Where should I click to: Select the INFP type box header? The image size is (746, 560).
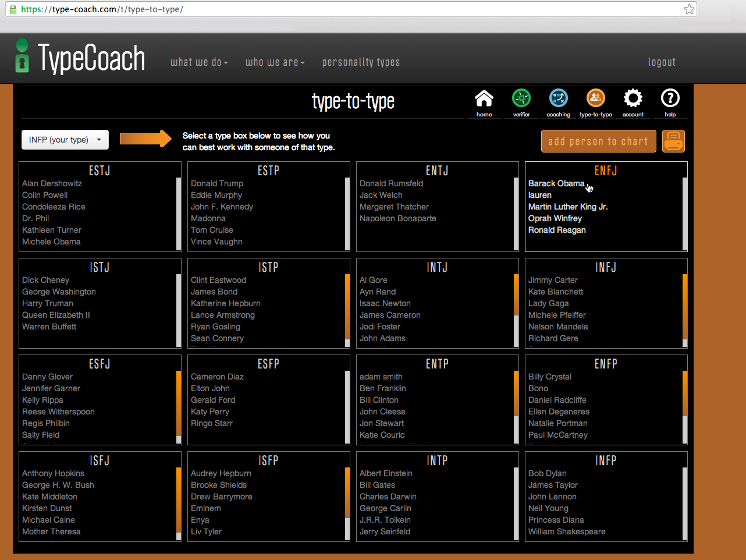(x=606, y=460)
